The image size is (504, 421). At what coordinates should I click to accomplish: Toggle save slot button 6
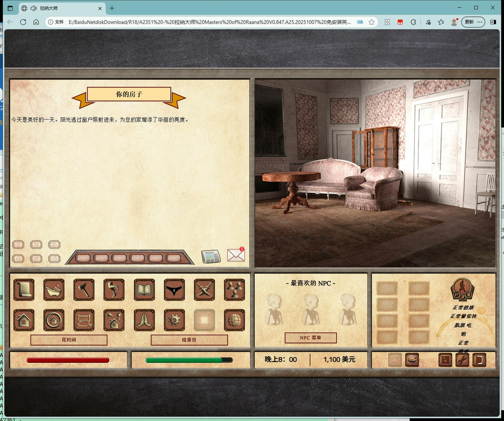54,259
